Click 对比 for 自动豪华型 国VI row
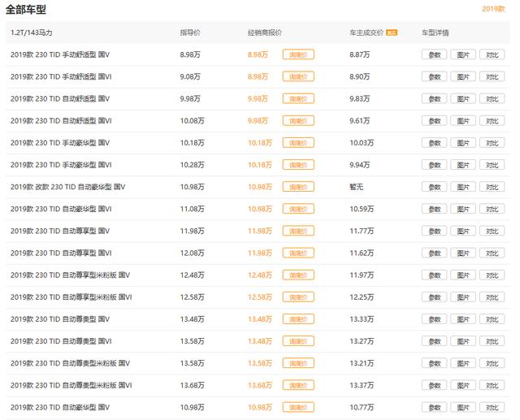This screenshot has height=420, width=520. click(x=492, y=209)
